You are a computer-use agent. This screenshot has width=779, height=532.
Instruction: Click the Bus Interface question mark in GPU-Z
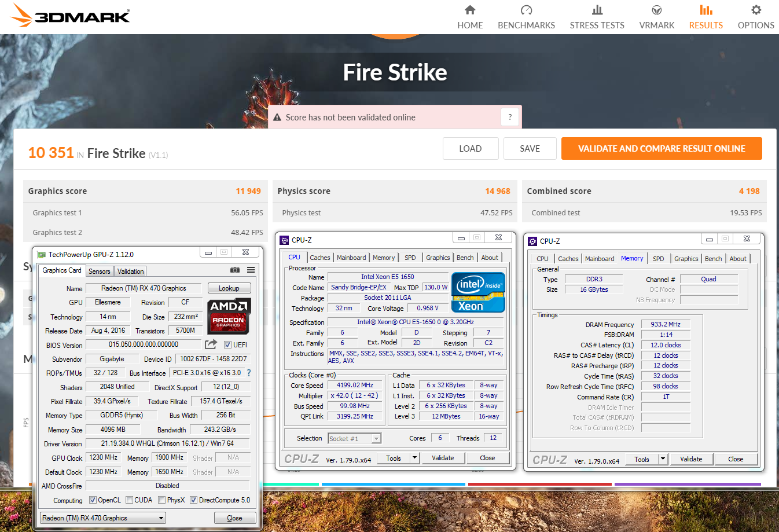[x=249, y=373]
